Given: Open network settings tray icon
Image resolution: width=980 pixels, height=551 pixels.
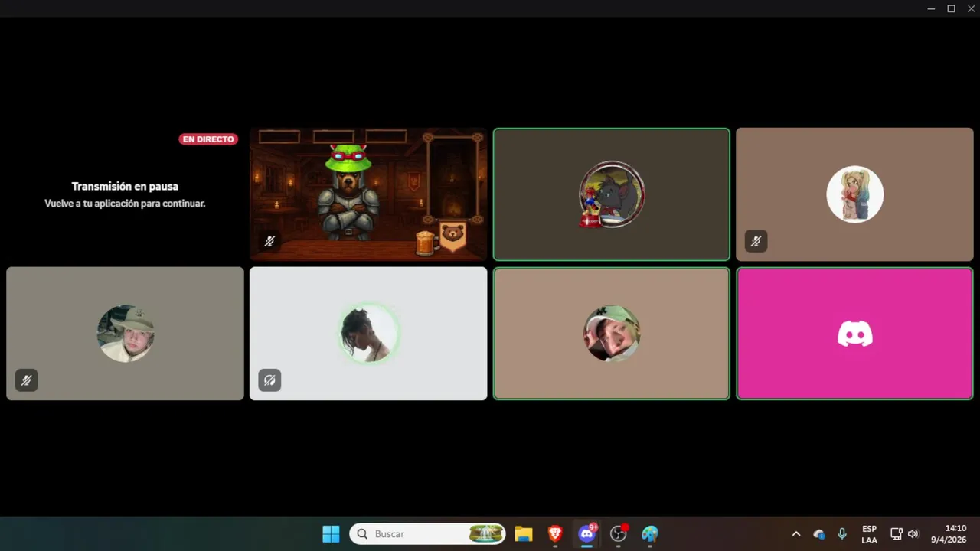Looking at the screenshot, I should pyautogui.click(x=897, y=533).
